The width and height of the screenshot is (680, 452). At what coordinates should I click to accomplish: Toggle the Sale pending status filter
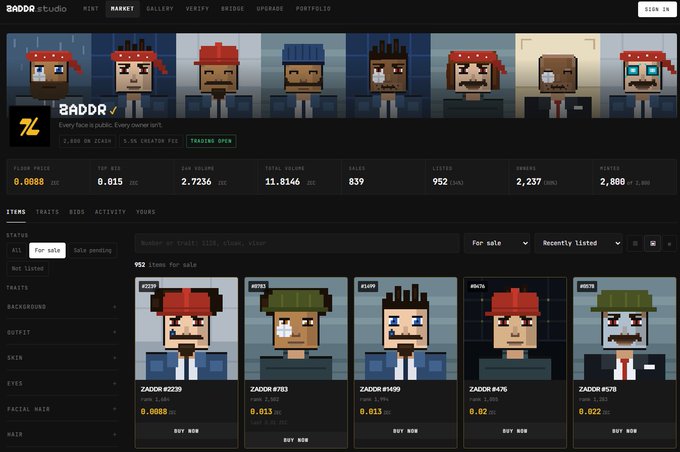(x=92, y=250)
